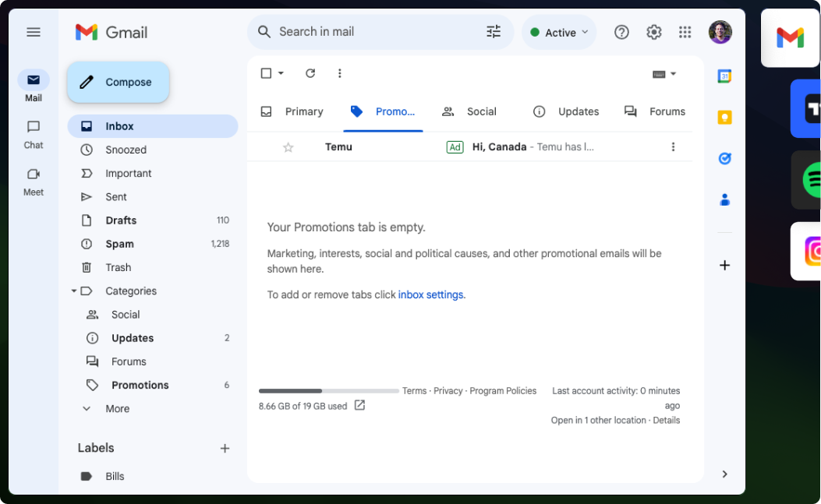The height and width of the screenshot is (504, 821).
Task: Open Google Calendar side panel icon
Action: (724, 76)
